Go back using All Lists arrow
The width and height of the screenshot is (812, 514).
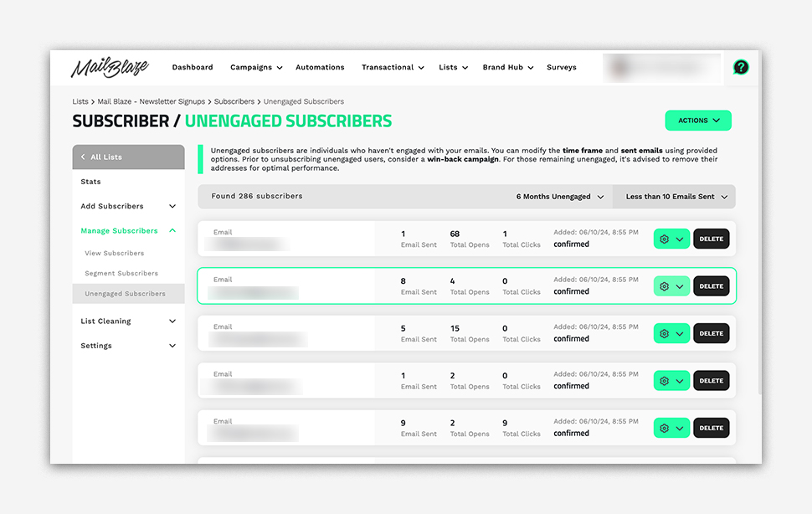tap(83, 157)
